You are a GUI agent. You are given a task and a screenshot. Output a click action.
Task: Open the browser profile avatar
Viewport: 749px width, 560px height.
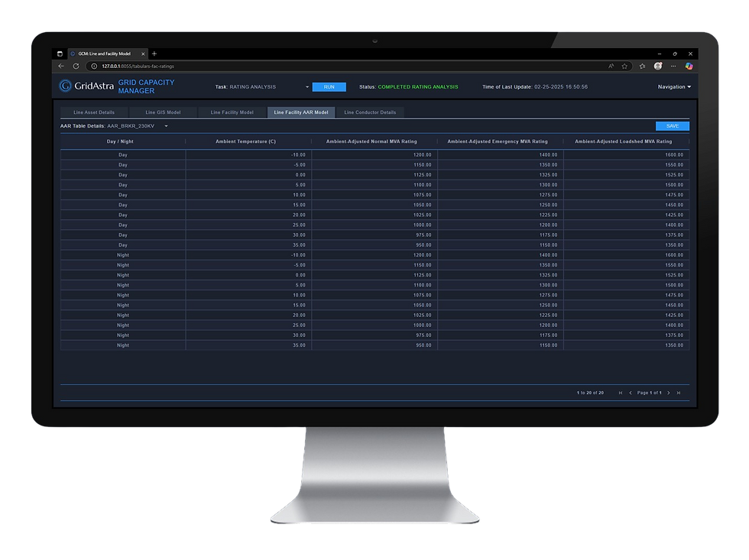(658, 66)
